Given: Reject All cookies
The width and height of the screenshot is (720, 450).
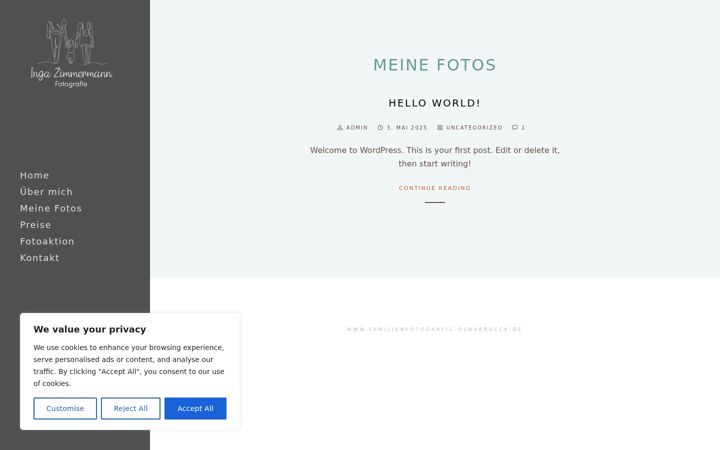Looking at the screenshot, I should pyautogui.click(x=131, y=408).
